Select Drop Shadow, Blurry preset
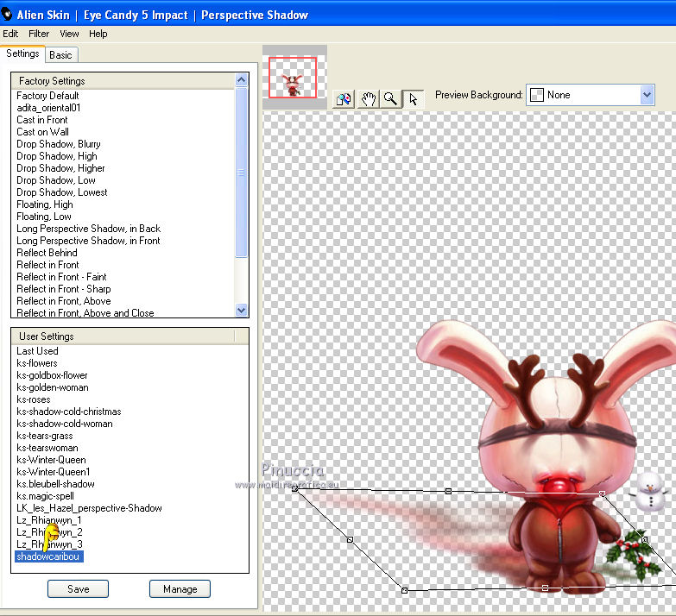This screenshot has height=616, width=676. point(58,144)
